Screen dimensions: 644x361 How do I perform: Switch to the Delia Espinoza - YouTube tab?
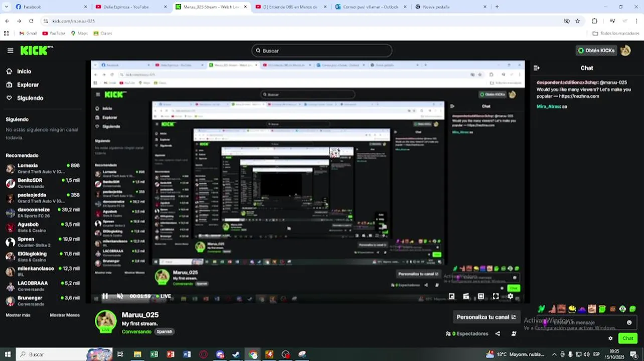131,7
